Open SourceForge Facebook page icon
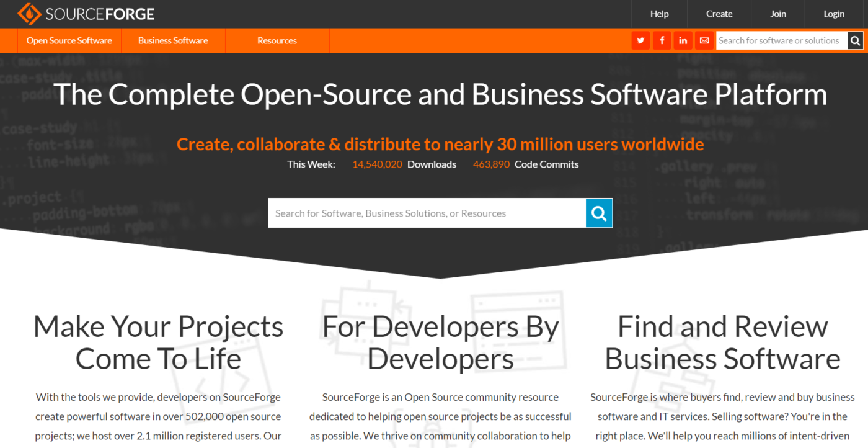 (662, 40)
